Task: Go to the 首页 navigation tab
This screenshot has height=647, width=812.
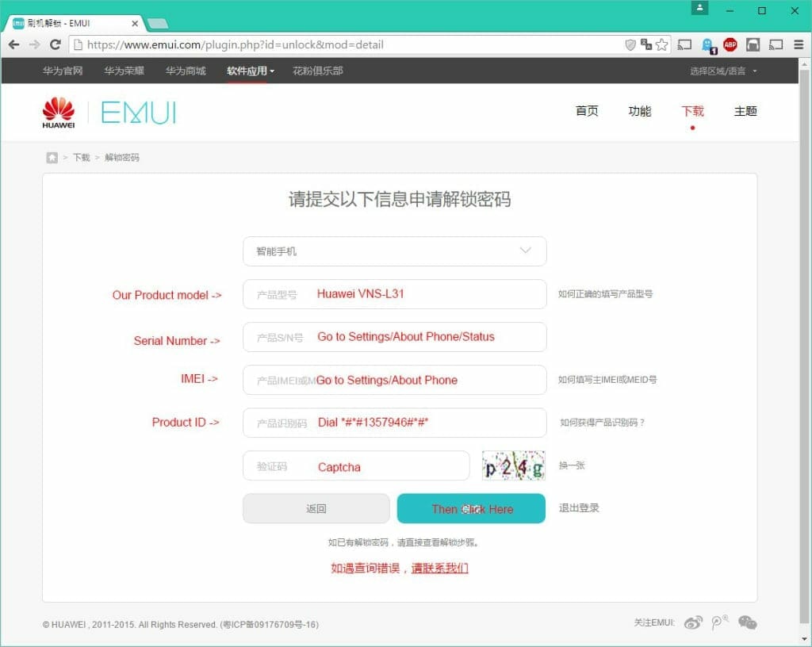Action: [x=587, y=111]
